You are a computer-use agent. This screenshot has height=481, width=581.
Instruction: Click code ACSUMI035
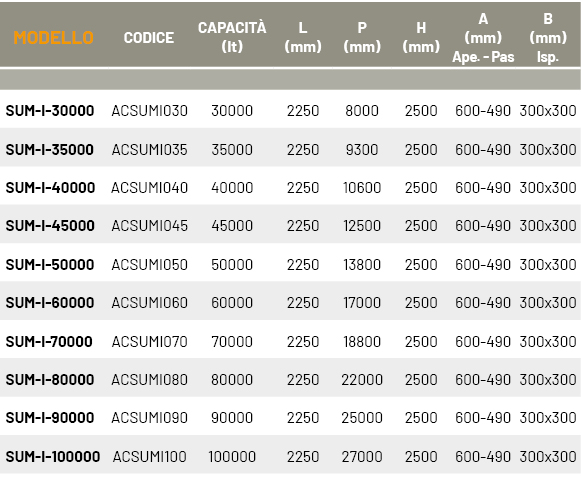pos(150,150)
